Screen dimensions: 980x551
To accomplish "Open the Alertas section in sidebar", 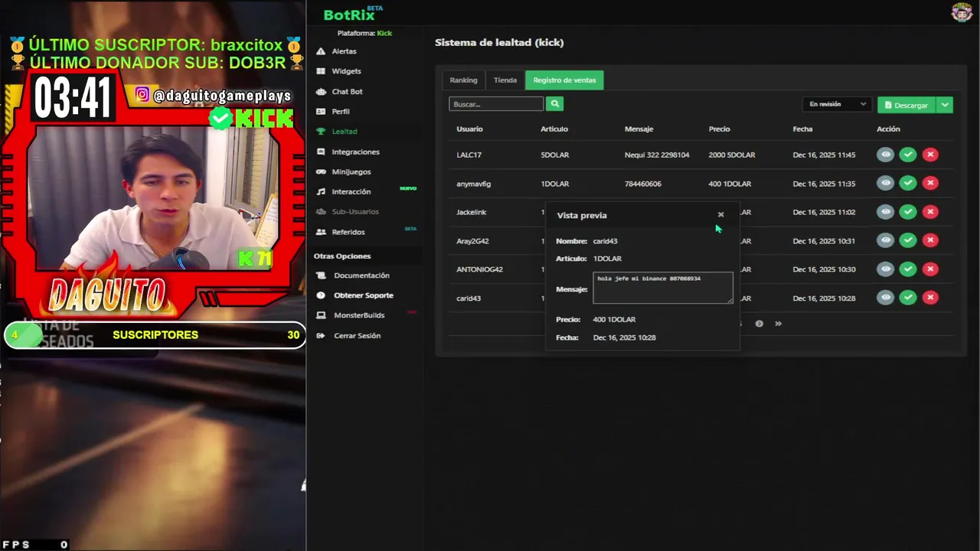I will [x=344, y=51].
